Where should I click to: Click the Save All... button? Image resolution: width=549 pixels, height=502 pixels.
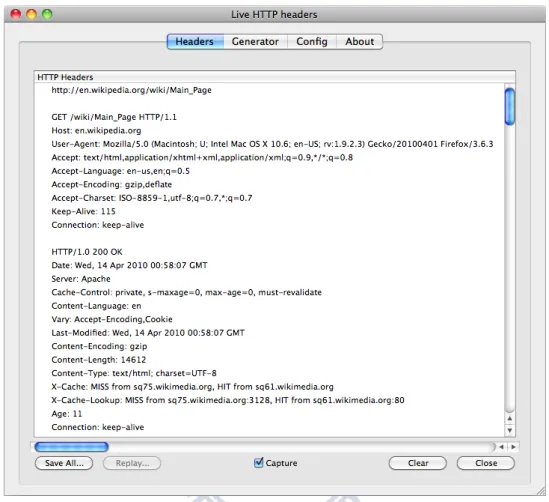click(64, 463)
